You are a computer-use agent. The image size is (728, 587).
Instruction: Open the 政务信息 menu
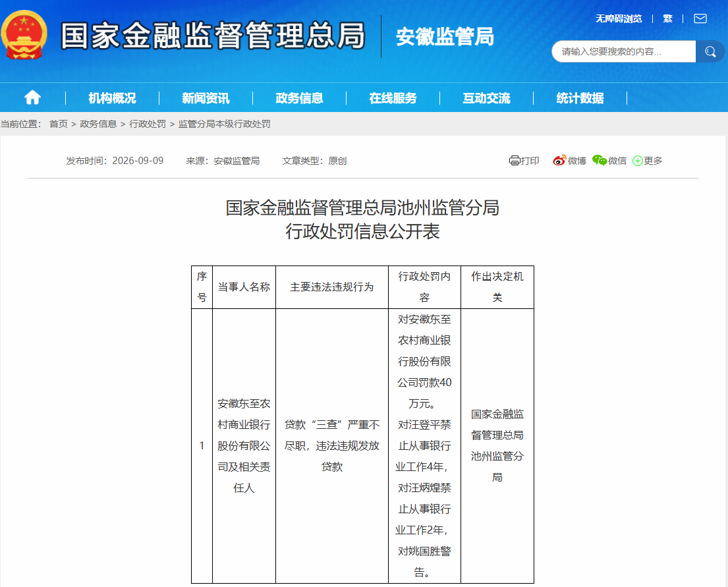tap(300, 98)
